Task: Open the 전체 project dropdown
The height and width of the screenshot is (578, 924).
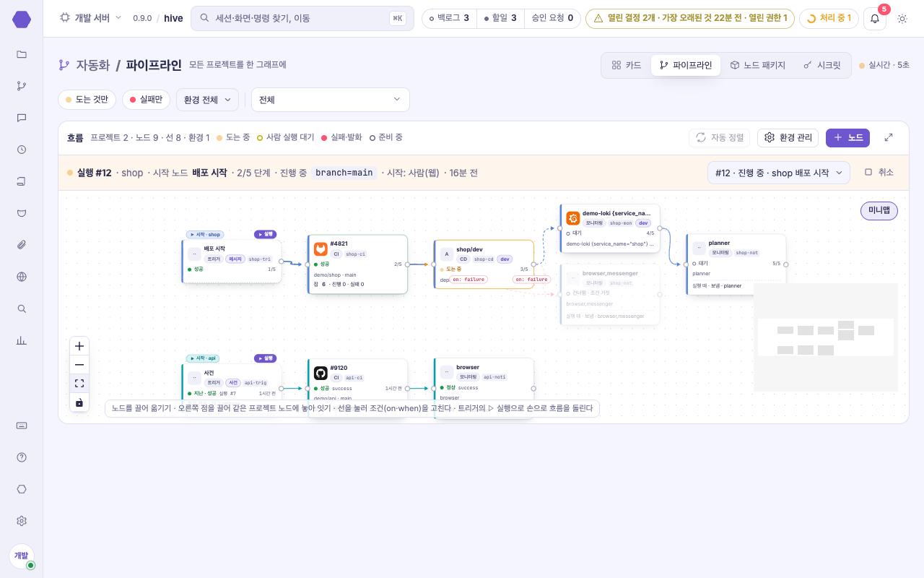Action: click(x=330, y=100)
